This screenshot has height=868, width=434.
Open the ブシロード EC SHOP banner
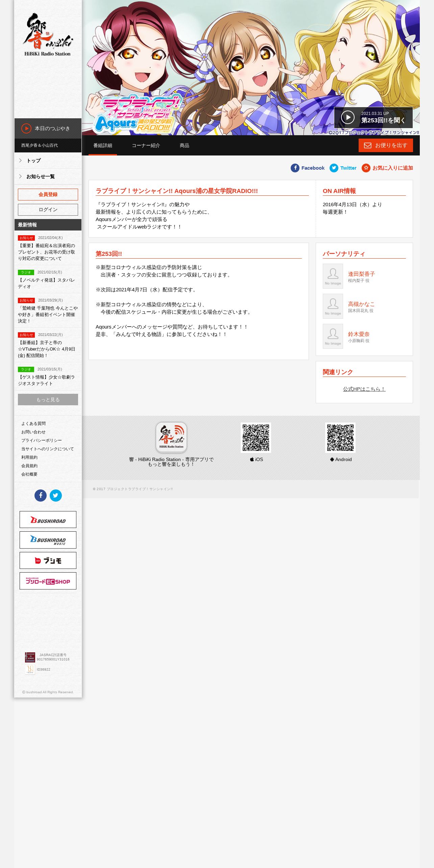pyautogui.click(x=48, y=581)
